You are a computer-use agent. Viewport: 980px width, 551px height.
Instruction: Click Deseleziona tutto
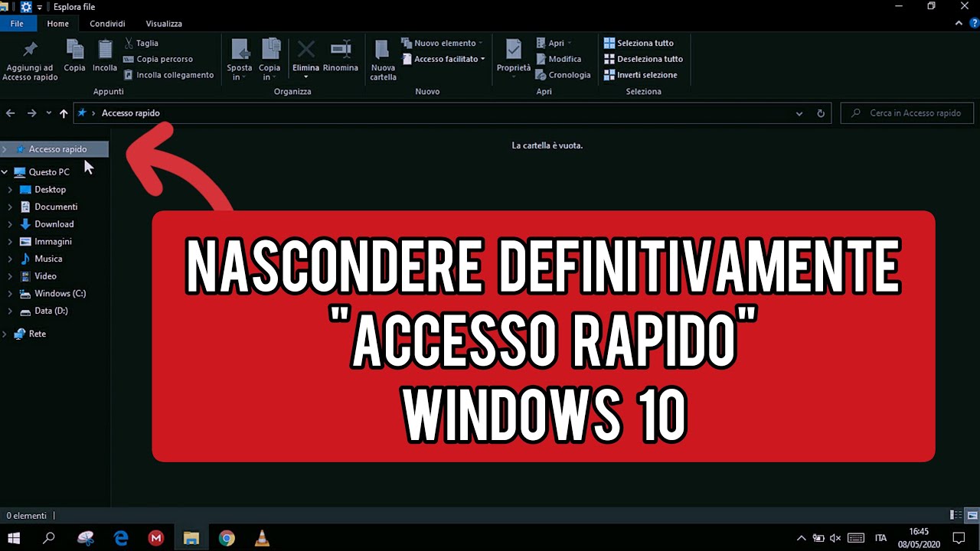coord(643,59)
